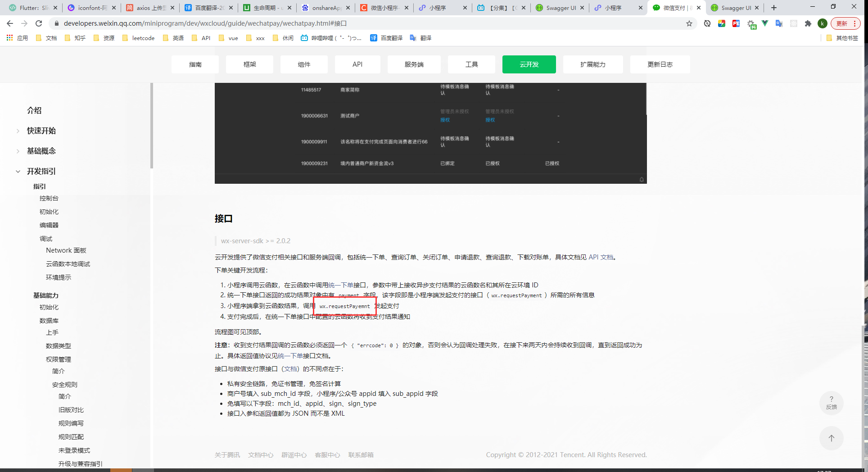Select the 服务端 navigation tab
The image size is (868, 472).
[414, 64]
